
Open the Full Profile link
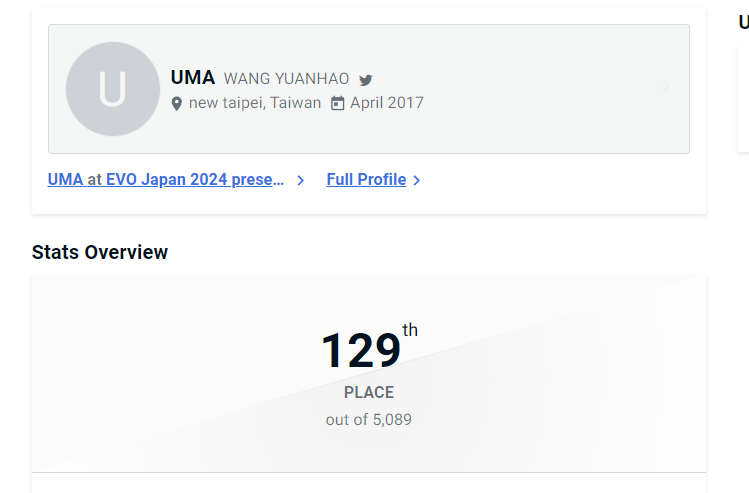coord(366,180)
